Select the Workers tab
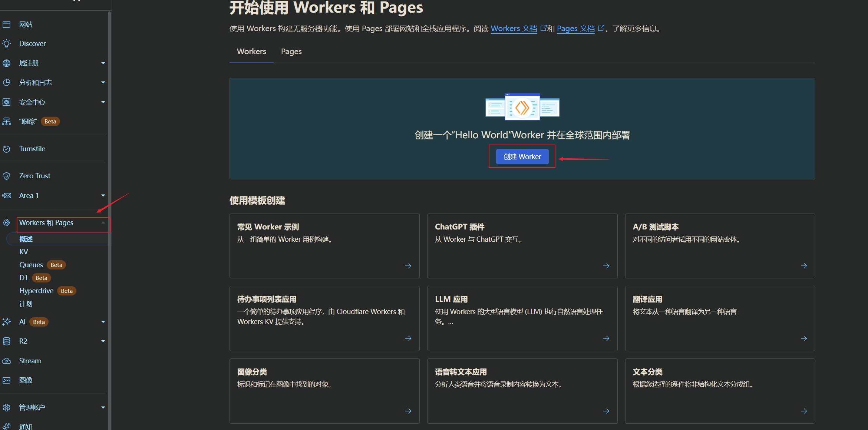Image resolution: width=868 pixels, height=430 pixels. [x=251, y=52]
